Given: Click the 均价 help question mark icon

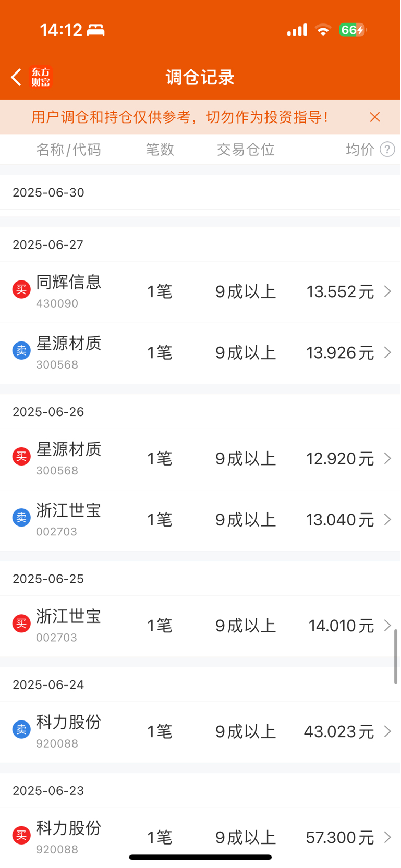Looking at the screenshot, I should (387, 150).
